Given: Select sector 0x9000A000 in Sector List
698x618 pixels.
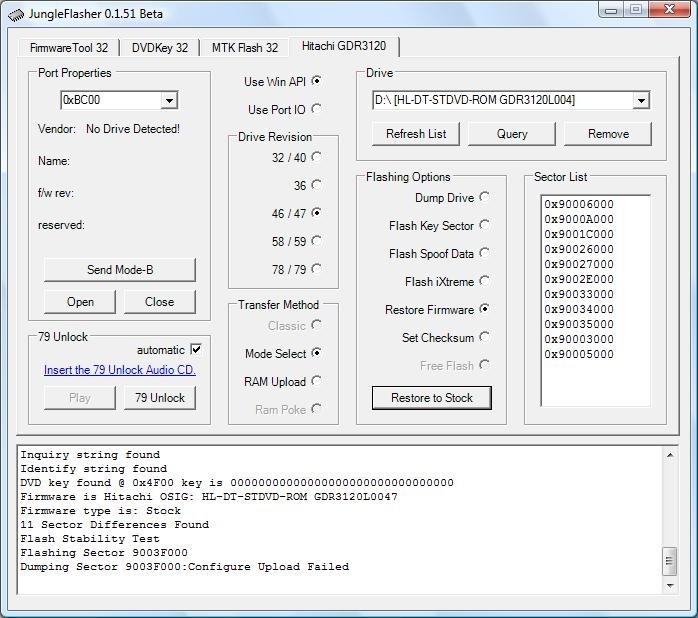Looking at the screenshot, I should pyautogui.click(x=579, y=220).
